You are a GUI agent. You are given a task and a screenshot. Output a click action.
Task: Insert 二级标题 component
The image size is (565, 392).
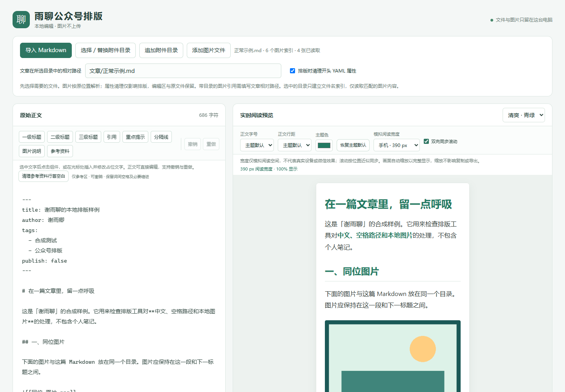pyautogui.click(x=60, y=137)
